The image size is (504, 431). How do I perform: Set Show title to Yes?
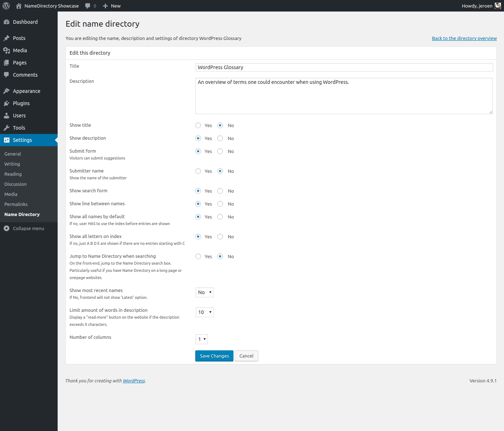pos(198,125)
